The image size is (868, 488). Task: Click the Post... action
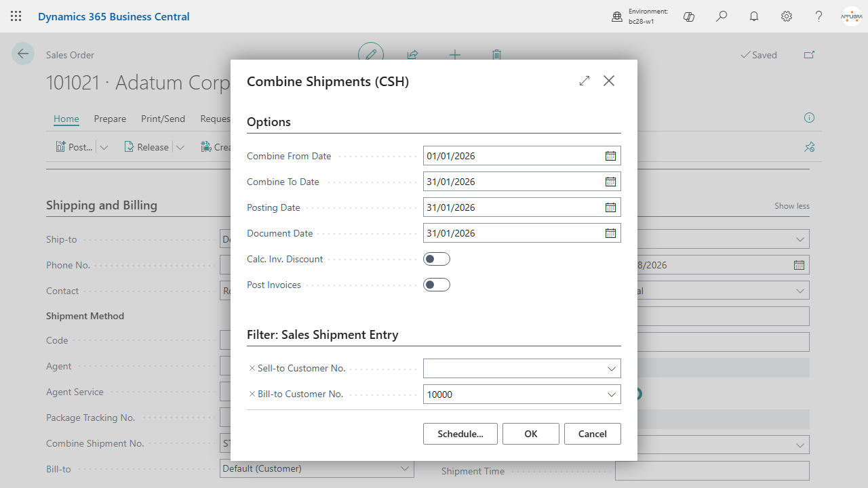coord(74,147)
